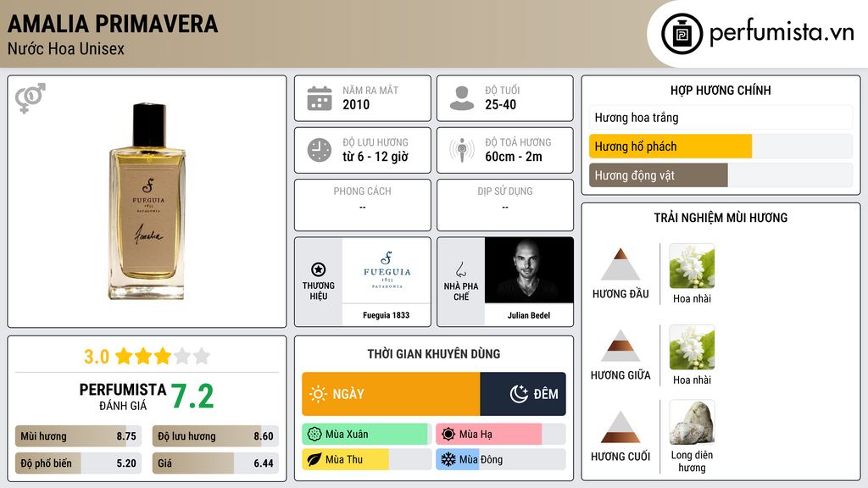
Task: Click the age range value 25-40
Action: coord(500,105)
